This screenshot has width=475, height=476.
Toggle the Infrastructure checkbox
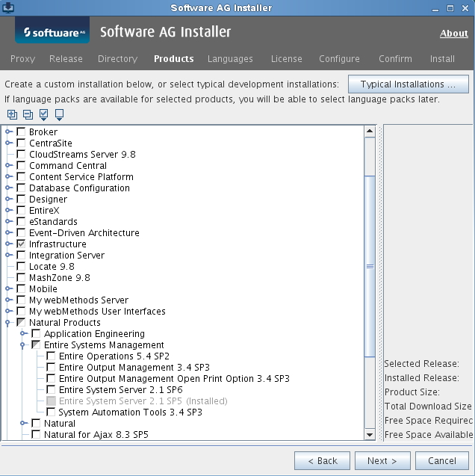coord(21,244)
